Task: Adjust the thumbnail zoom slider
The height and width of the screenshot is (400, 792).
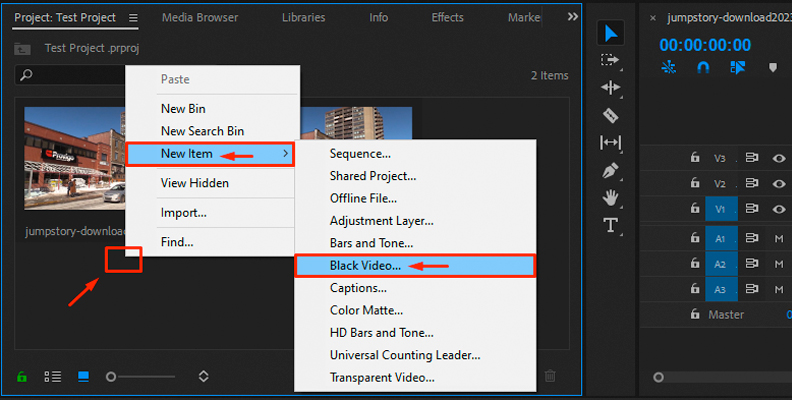Action: [x=111, y=376]
